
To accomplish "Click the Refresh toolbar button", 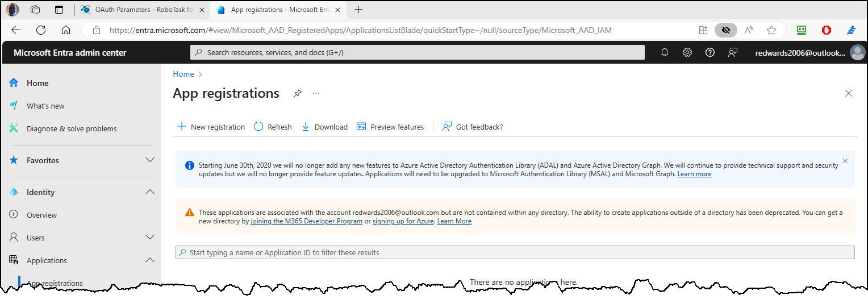I will click(x=273, y=127).
